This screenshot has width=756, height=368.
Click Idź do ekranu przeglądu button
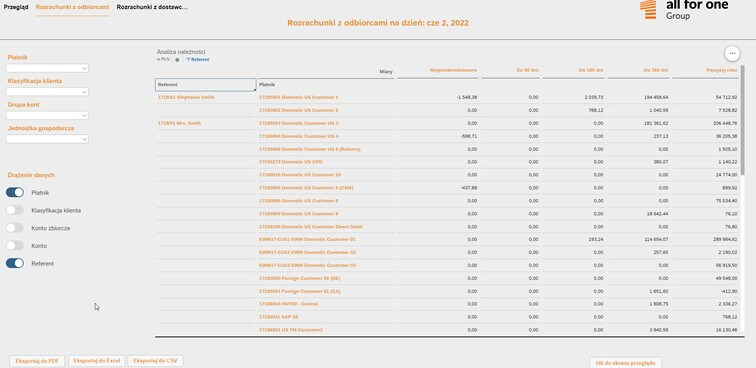(x=625, y=363)
